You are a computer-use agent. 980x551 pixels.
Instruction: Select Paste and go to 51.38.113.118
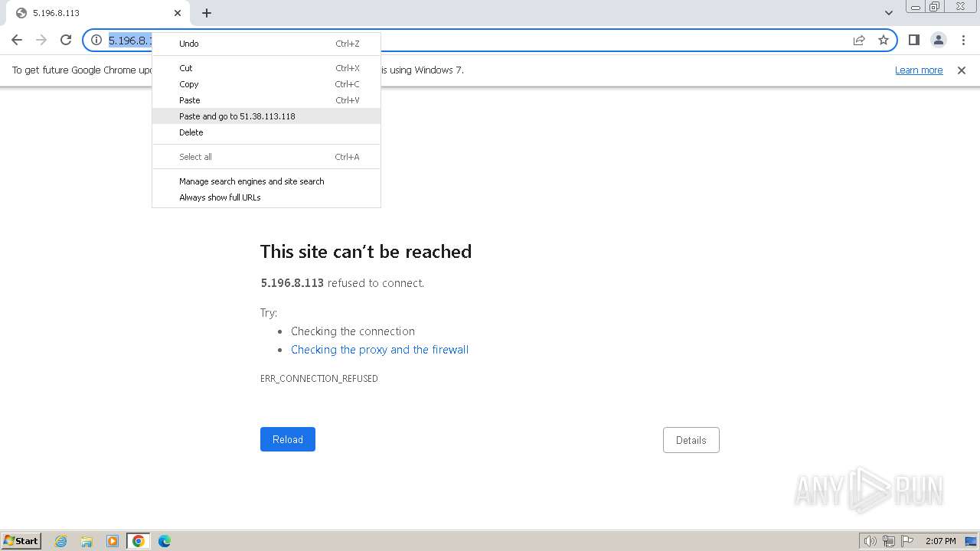click(266, 116)
